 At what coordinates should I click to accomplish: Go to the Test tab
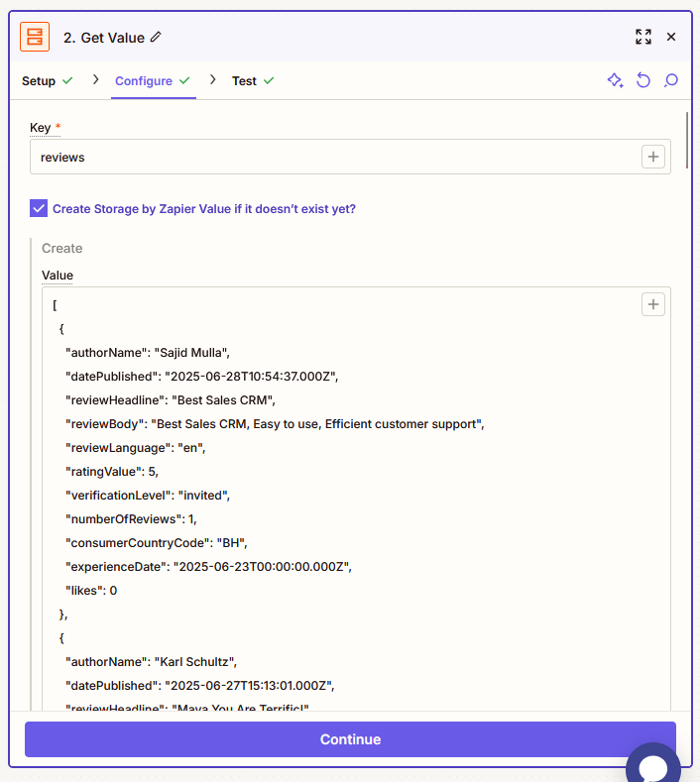(x=253, y=81)
